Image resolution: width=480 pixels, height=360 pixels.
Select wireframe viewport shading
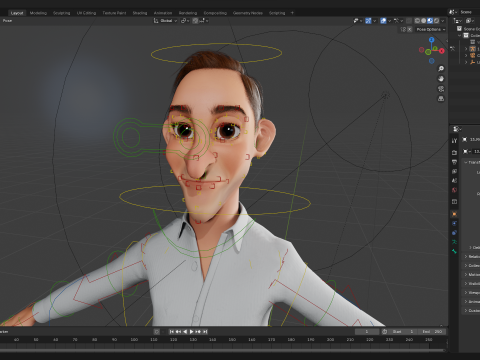[417, 21]
